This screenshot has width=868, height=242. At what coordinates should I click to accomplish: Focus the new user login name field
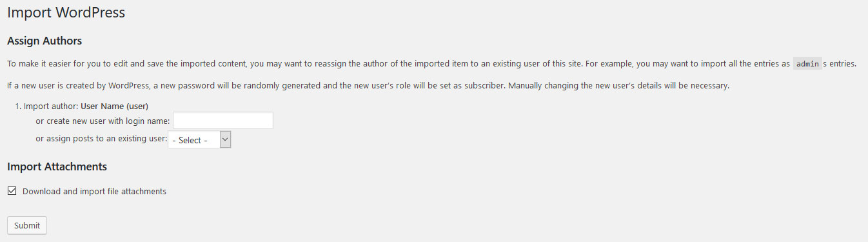pyautogui.click(x=223, y=121)
